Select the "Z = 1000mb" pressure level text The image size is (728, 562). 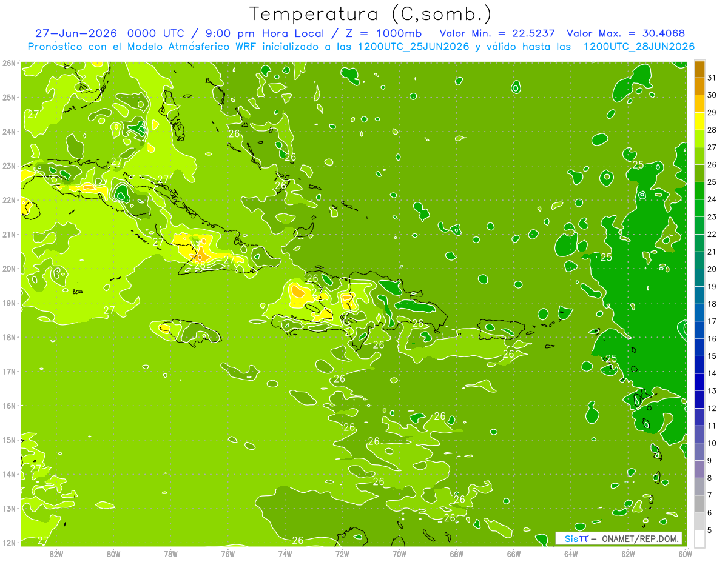(384, 33)
